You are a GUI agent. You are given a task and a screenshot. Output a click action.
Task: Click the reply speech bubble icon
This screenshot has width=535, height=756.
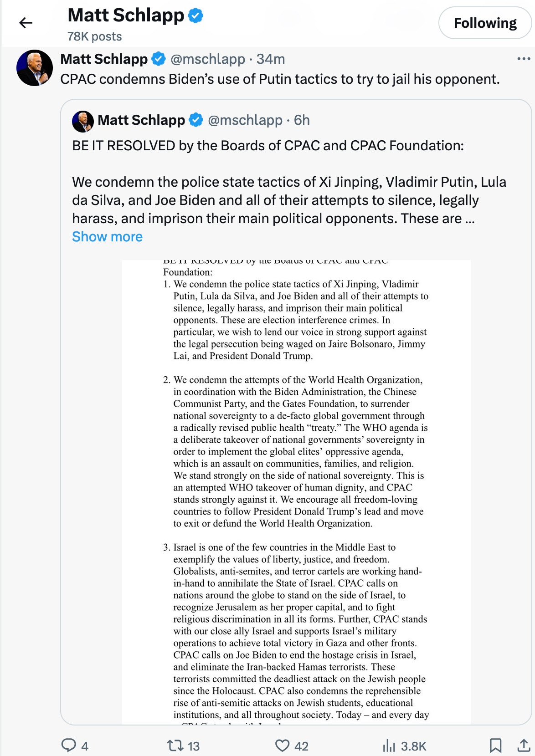(69, 745)
